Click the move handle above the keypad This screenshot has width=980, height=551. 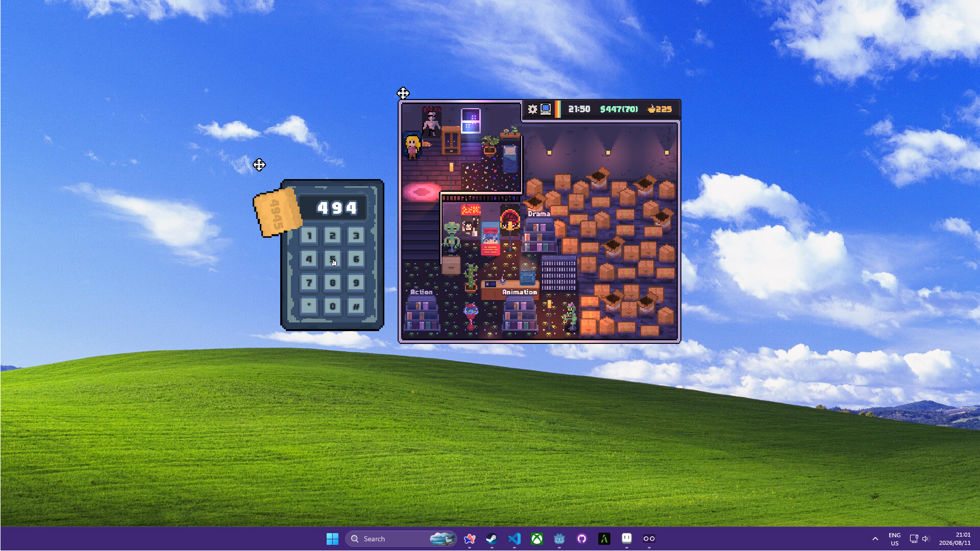(259, 165)
